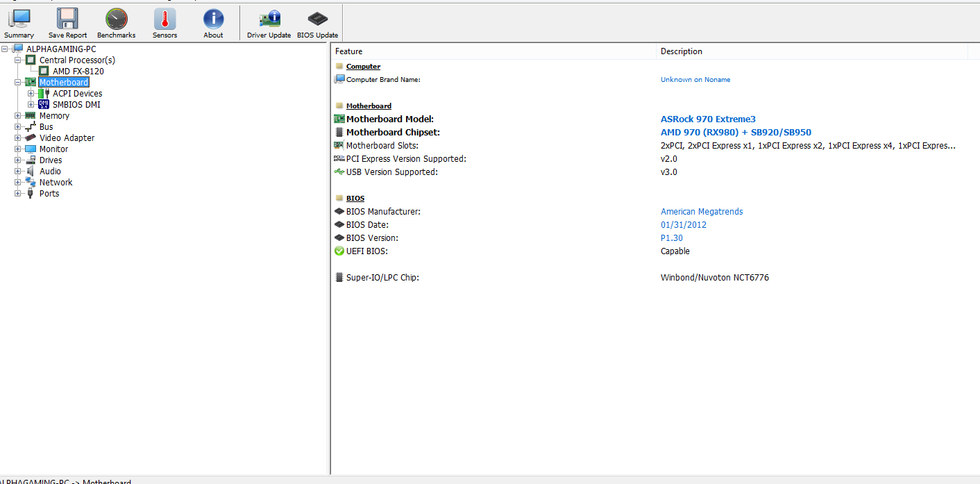
Task: Select the Video Adapter tree label
Action: (67, 137)
